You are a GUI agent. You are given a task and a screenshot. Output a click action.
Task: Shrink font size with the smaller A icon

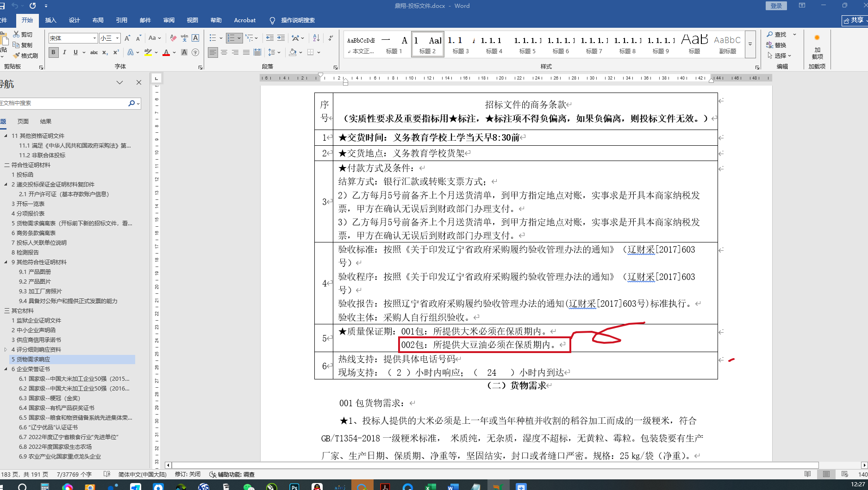tap(138, 38)
